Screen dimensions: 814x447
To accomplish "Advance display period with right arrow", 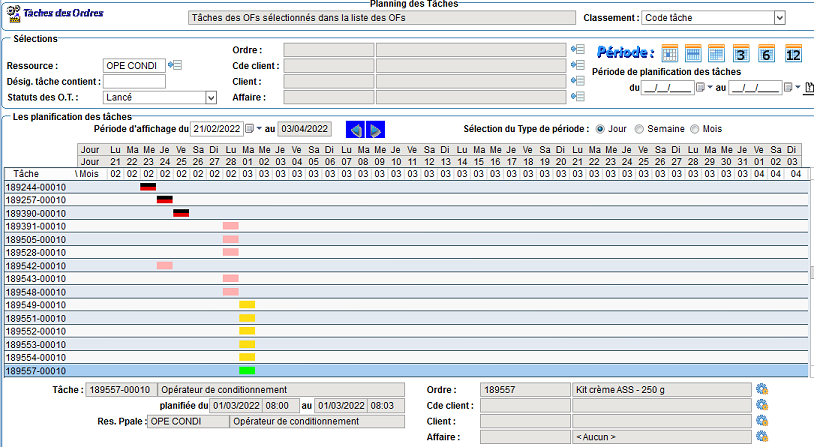I will coord(375,130).
